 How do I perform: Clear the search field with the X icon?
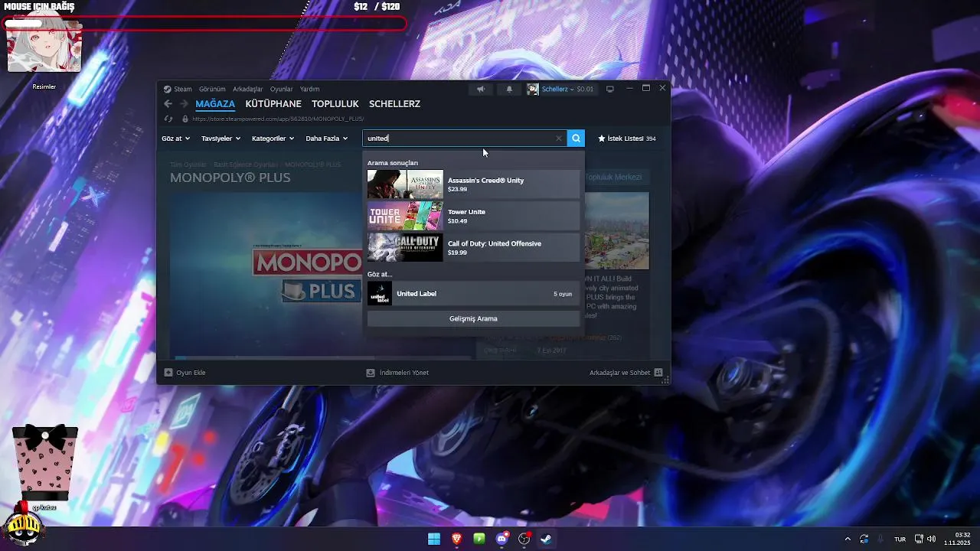pos(558,139)
